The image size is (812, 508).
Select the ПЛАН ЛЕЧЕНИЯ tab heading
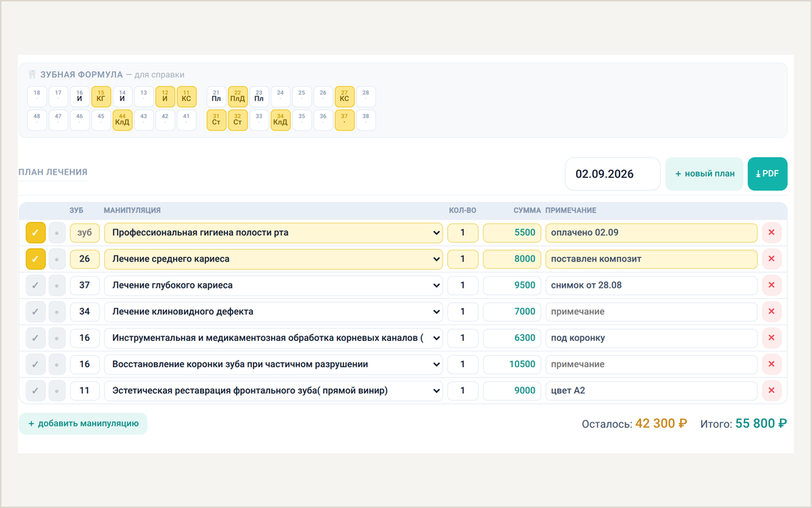click(x=53, y=172)
